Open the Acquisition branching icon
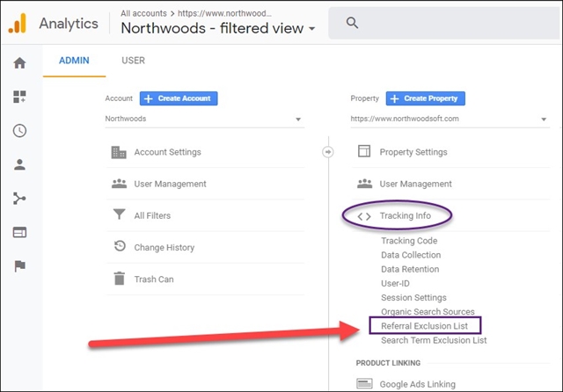Viewport: 563px width, 392px height. point(19,199)
